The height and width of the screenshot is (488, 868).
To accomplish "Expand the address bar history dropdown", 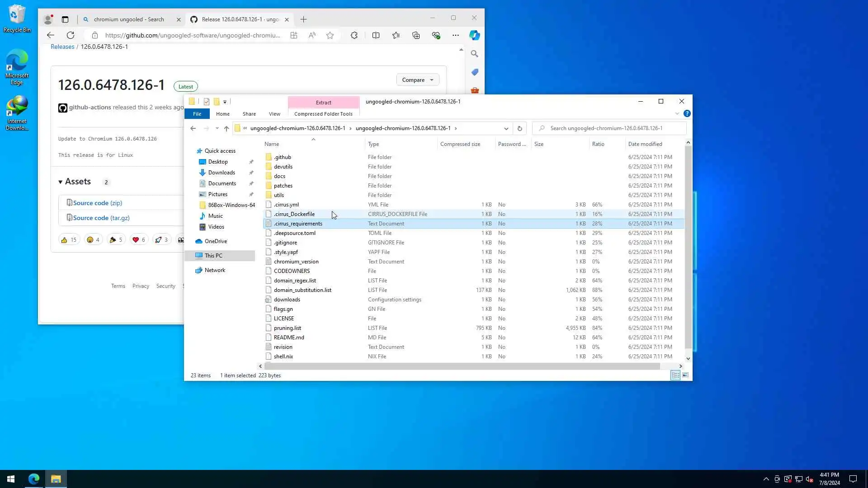I will coord(506,128).
